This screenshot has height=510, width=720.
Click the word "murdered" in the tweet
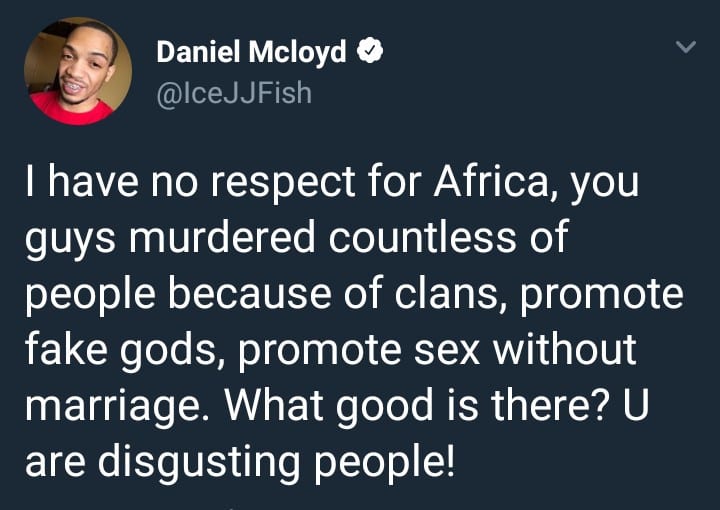coord(222,237)
